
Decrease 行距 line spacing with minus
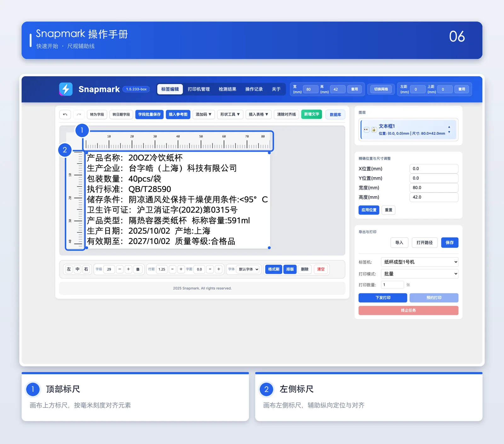(172, 269)
